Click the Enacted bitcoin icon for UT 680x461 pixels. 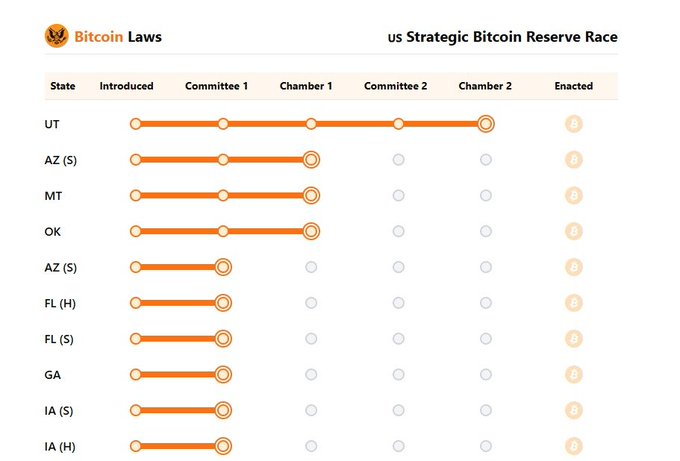[x=573, y=124]
